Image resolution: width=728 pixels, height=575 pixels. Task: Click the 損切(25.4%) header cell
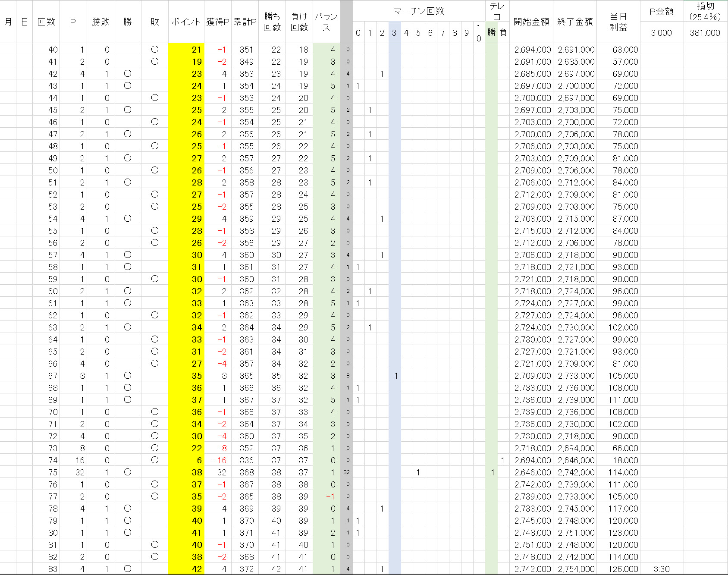click(706, 12)
